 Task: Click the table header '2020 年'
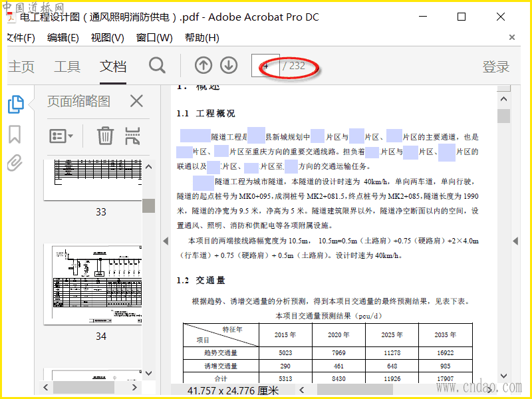[338, 335]
